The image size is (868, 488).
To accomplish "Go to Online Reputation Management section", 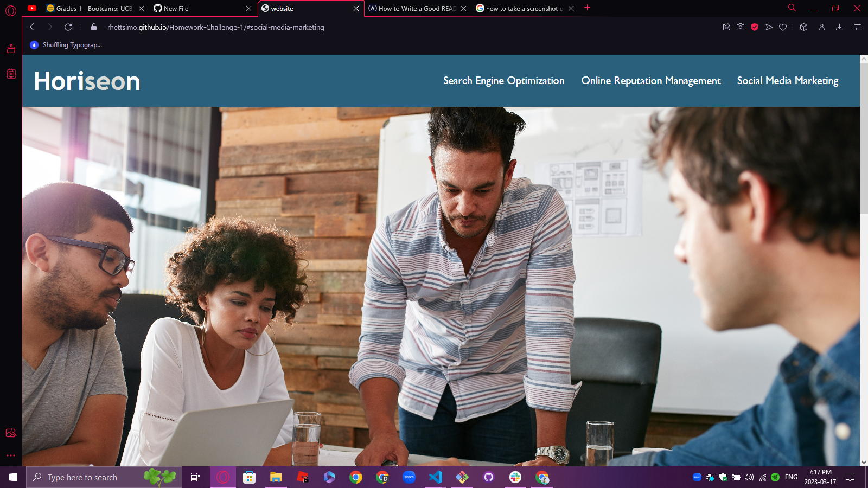I will 651,81.
